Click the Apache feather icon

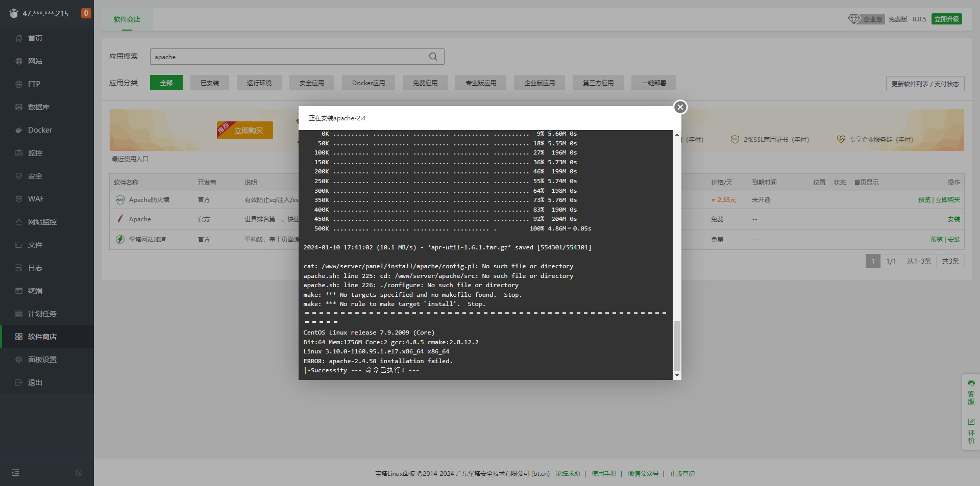[x=120, y=219]
